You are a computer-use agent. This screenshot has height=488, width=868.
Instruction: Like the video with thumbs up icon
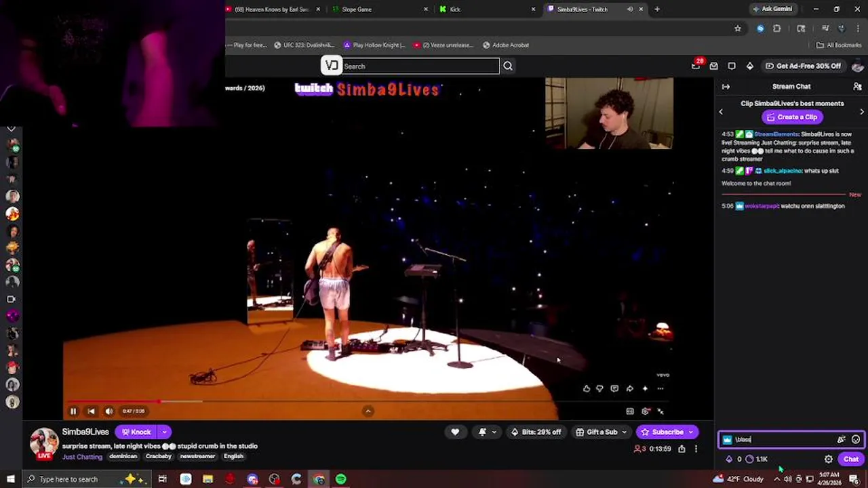587,388
